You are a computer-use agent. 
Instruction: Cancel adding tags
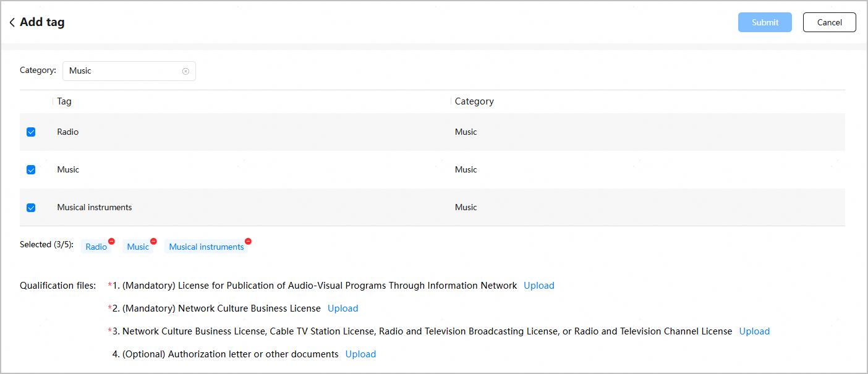(830, 22)
